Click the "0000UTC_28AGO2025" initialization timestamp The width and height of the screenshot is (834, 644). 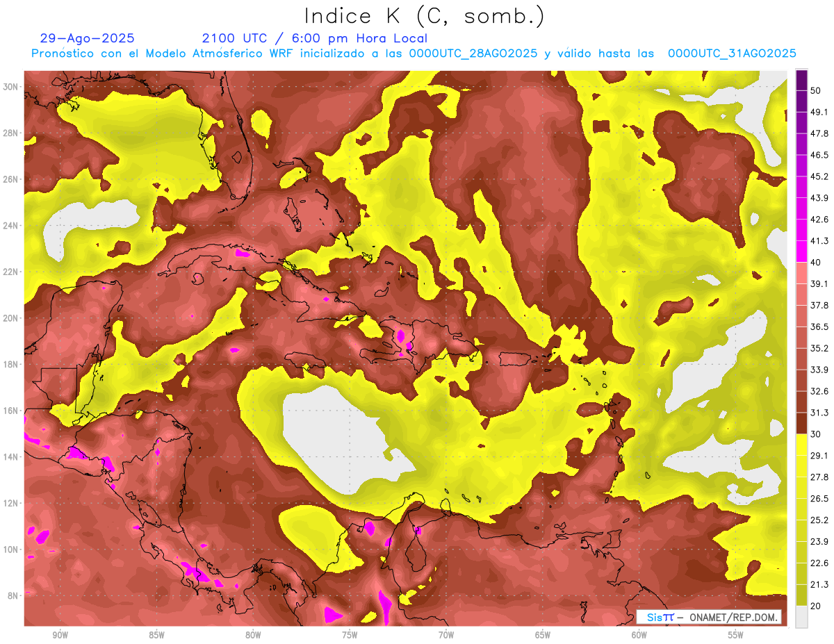(x=473, y=53)
